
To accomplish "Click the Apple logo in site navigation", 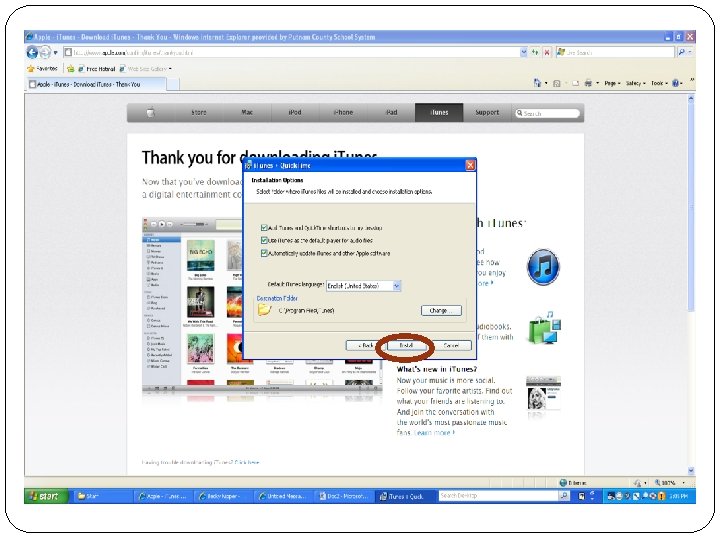I will coord(151,112).
